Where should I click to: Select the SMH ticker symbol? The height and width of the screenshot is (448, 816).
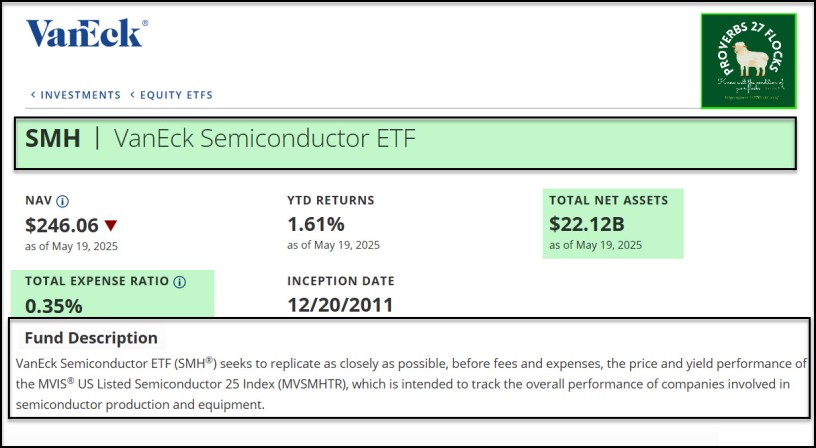point(53,140)
